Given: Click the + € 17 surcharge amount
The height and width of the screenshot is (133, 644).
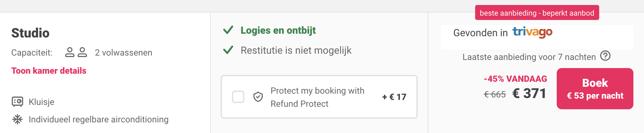Looking at the screenshot, I should point(394,97).
